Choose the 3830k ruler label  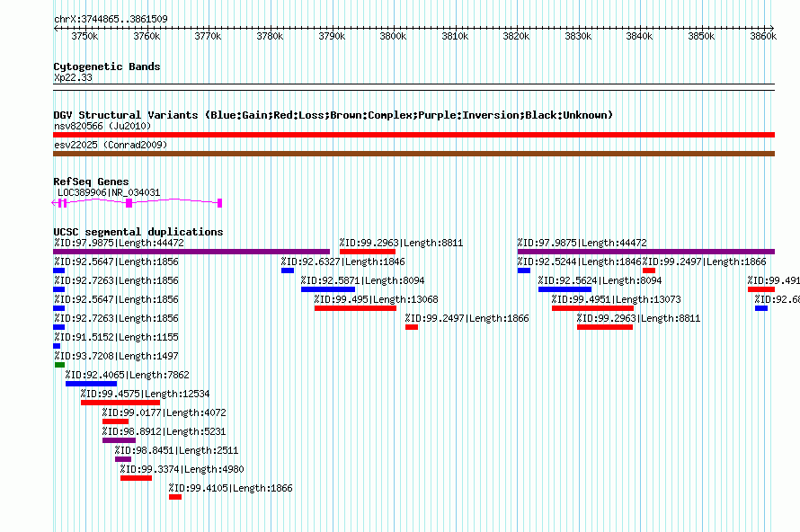pyautogui.click(x=579, y=36)
